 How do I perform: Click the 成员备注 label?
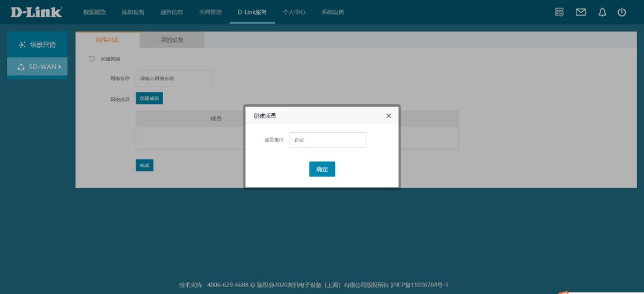coord(274,140)
